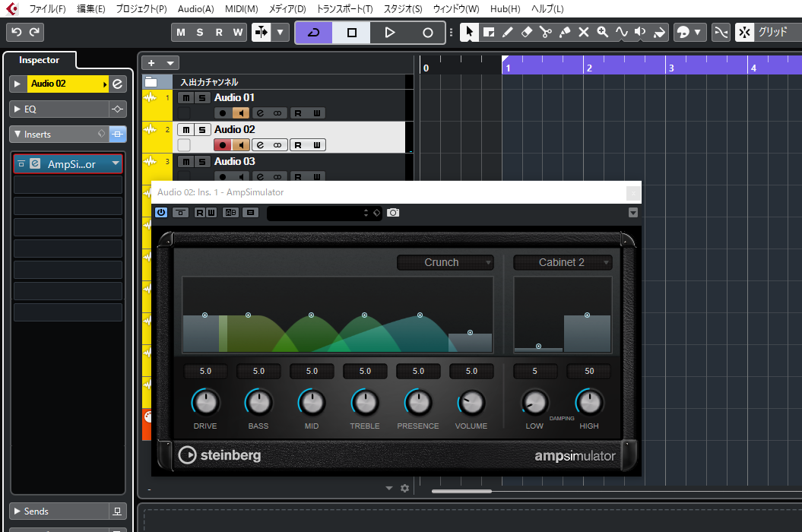Disable record enable on Audio 02
This screenshot has height=532, width=802.
click(223, 145)
